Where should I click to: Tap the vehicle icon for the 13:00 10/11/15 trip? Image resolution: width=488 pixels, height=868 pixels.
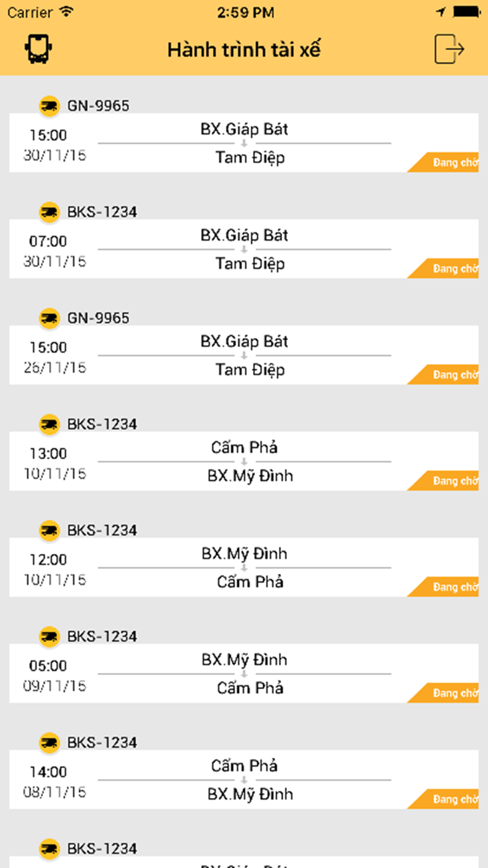coord(49,424)
